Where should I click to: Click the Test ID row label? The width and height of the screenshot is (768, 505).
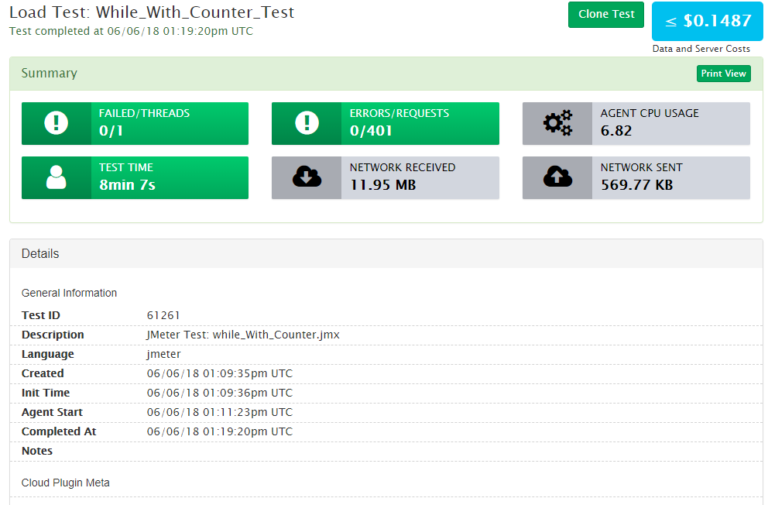click(41, 315)
